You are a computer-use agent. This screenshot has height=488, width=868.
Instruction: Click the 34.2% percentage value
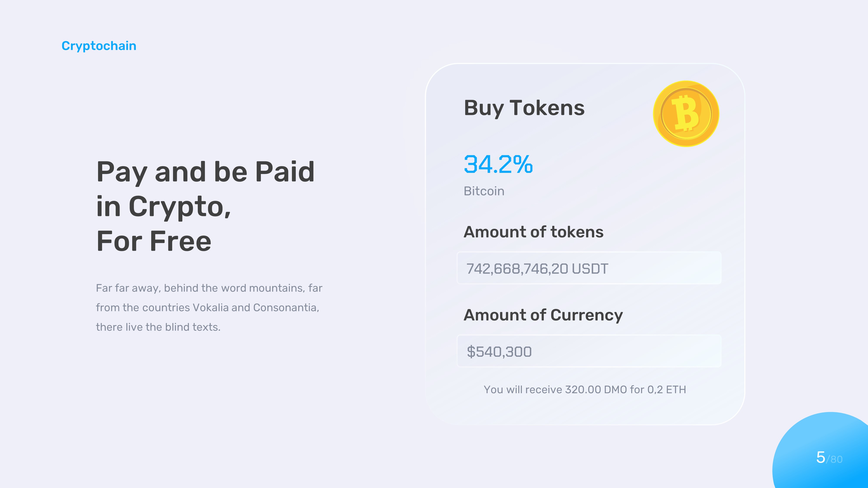click(x=498, y=164)
